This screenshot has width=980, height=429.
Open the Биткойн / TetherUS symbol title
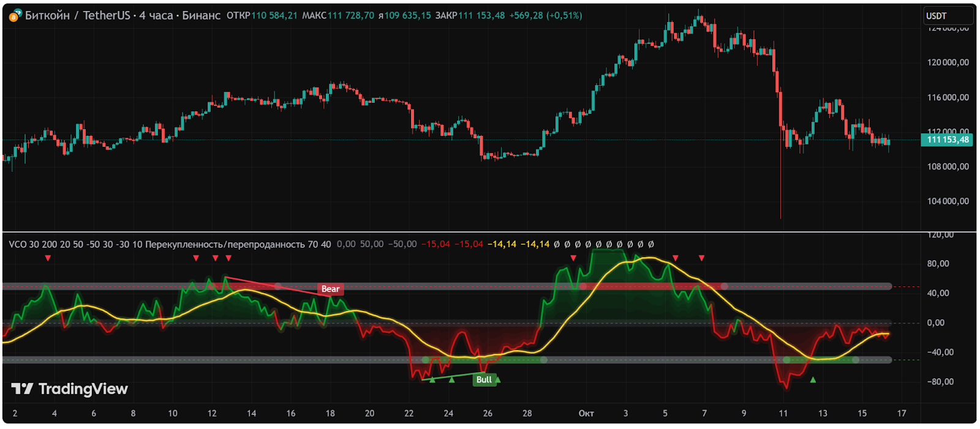pos(78,15)
